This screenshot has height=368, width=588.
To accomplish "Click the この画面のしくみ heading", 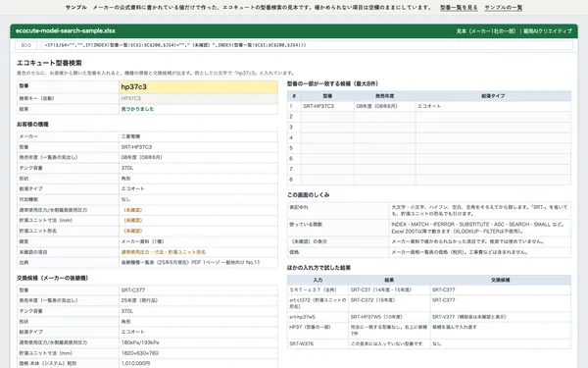I will [309, 194].
